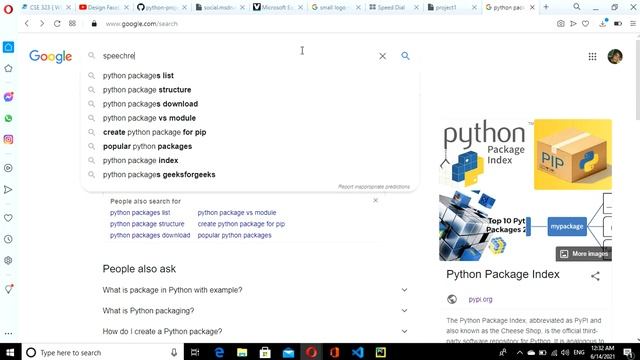The height and width of the screenshot is (360, 640).
Task: Open the new tab plus button
Action: 546,7
